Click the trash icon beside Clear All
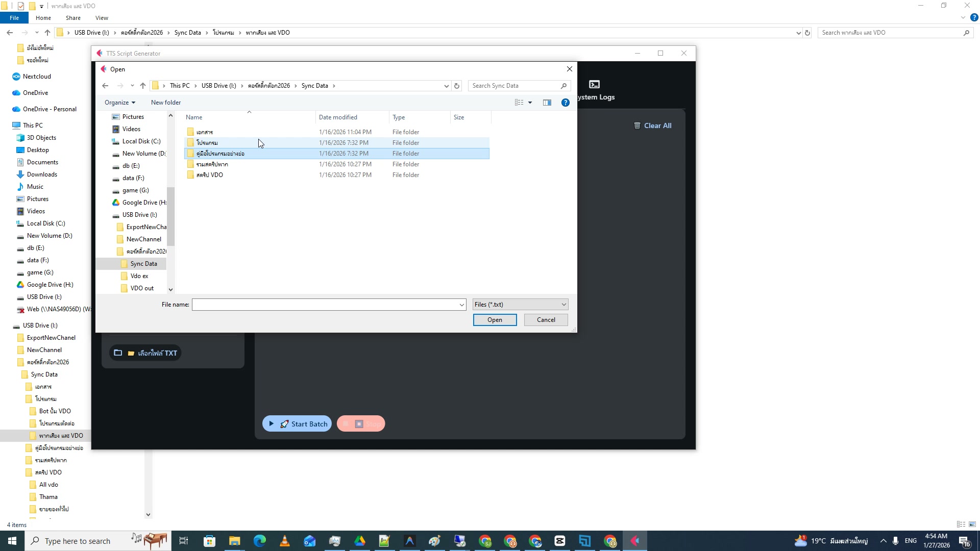 638,126
